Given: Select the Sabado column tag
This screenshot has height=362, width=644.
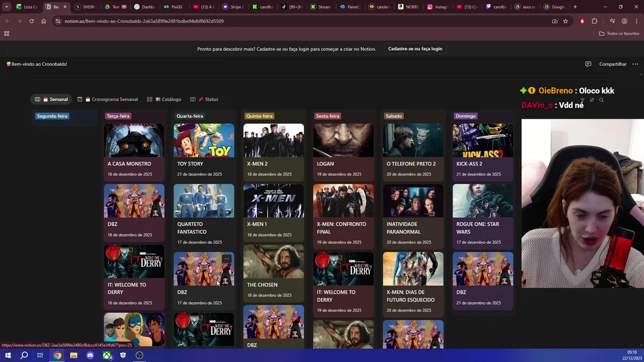Looking at the screenshot, I should [394, 116].
